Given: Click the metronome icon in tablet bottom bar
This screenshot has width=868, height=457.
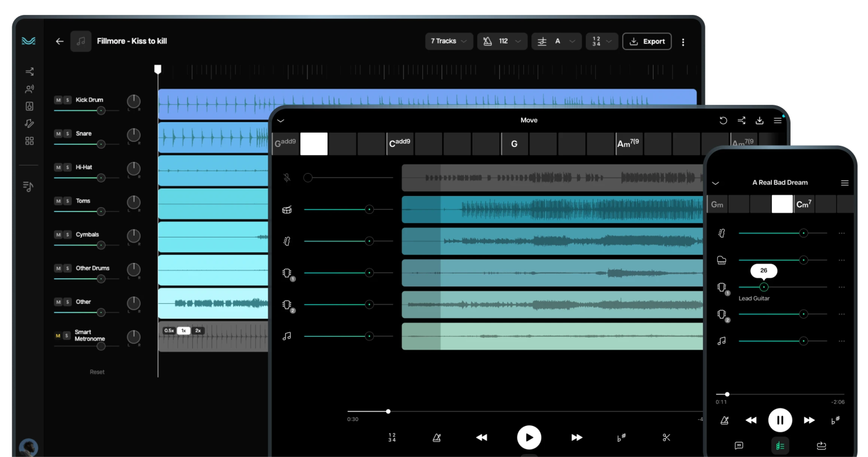Looking at the screenshot, I should 436,438.
